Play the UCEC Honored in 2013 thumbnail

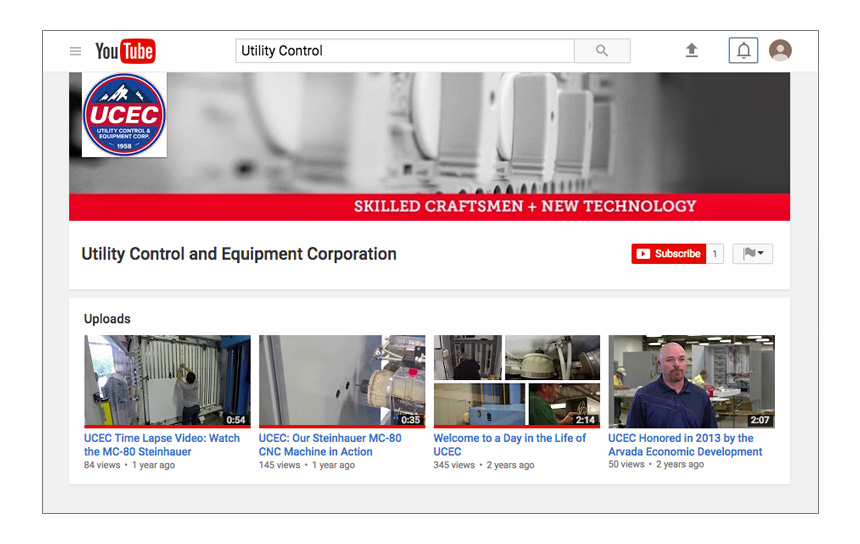point(692,381)
